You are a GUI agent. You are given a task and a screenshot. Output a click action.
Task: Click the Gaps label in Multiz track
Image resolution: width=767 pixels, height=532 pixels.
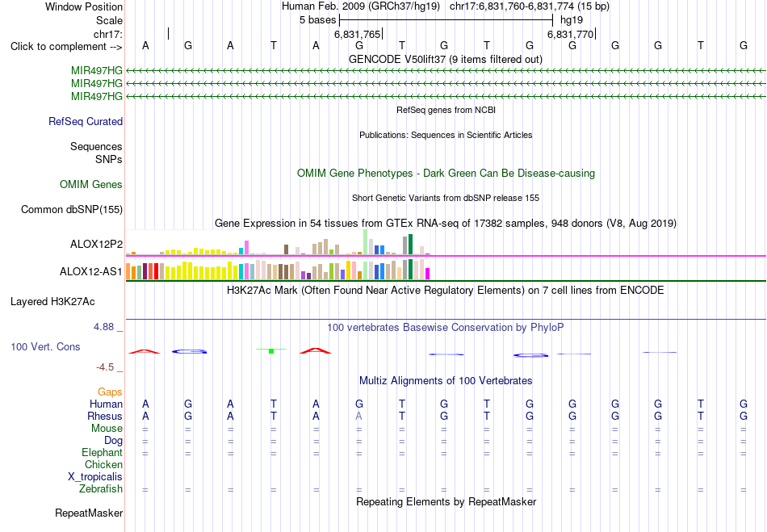[x=110, y=392]
